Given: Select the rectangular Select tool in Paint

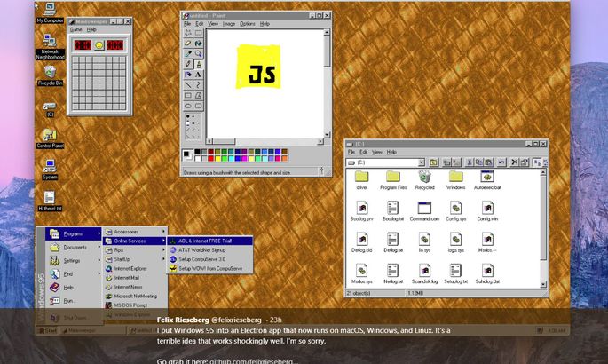Looking at the screenshot, I should [x=198, y=33].
